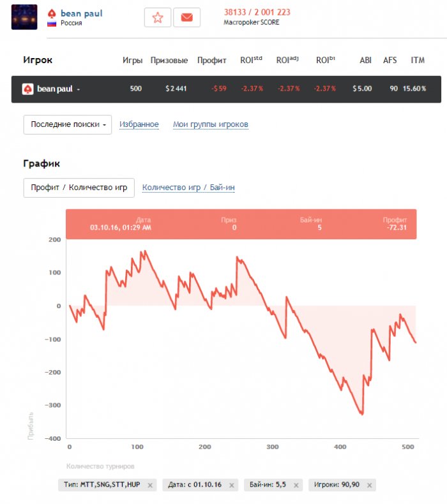The width and height of the screenshot is (447, 504).
Task: Click the chart line lowest point near 430 tournaments
Action: pyautogui.click(x=361, y=415)
